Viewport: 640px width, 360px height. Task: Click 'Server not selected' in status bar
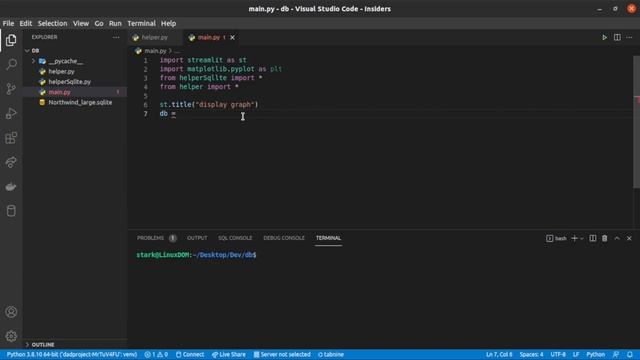tap(282, 354)
